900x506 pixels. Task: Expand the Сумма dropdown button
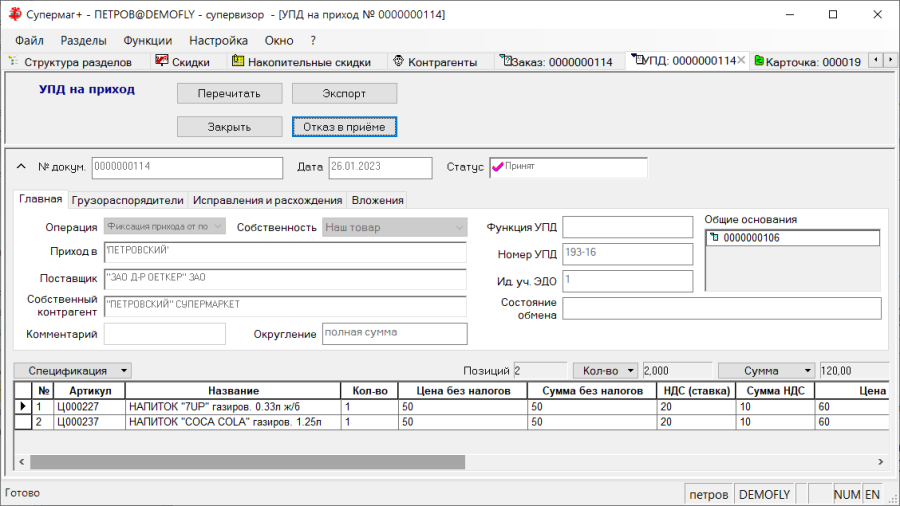(x=765, y=370)
